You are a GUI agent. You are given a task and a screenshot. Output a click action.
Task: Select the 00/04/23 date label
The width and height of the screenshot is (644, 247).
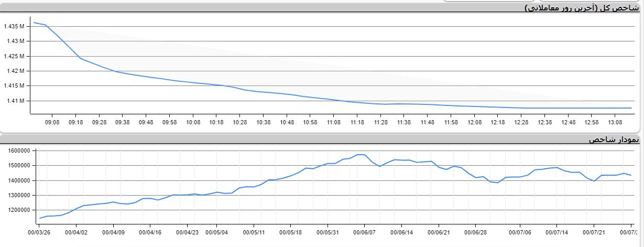(187, 232)
